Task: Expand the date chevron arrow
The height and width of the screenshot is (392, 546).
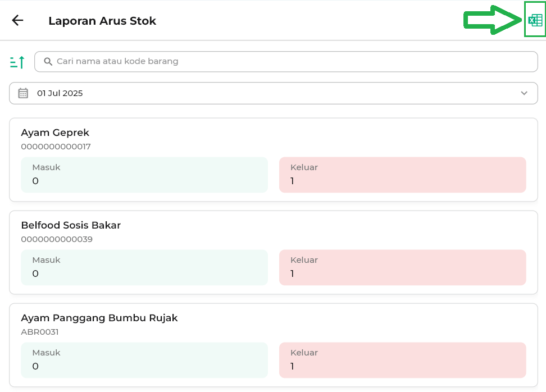Action: (x=524, y=93)
